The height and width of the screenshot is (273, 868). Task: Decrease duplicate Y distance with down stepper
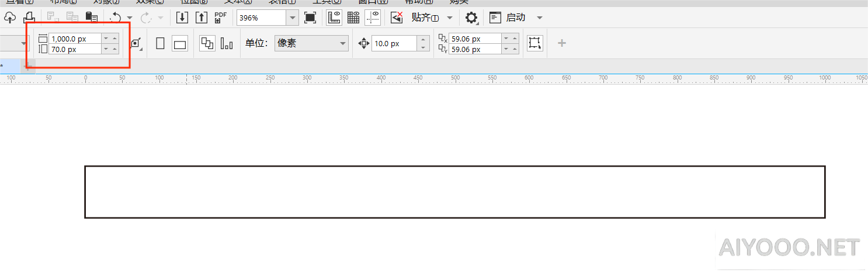coord(506,50)
